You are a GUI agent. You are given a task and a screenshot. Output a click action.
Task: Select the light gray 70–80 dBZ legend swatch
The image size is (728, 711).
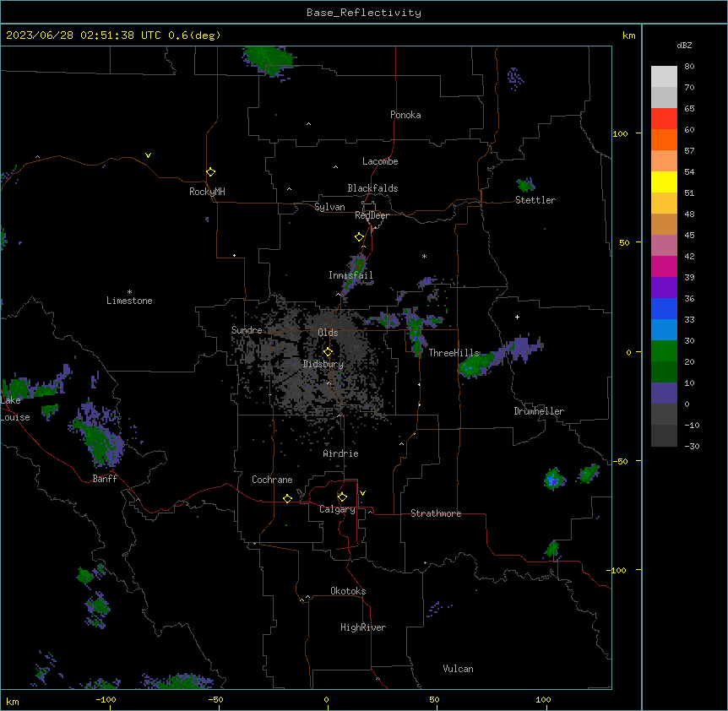pos(664,76)
